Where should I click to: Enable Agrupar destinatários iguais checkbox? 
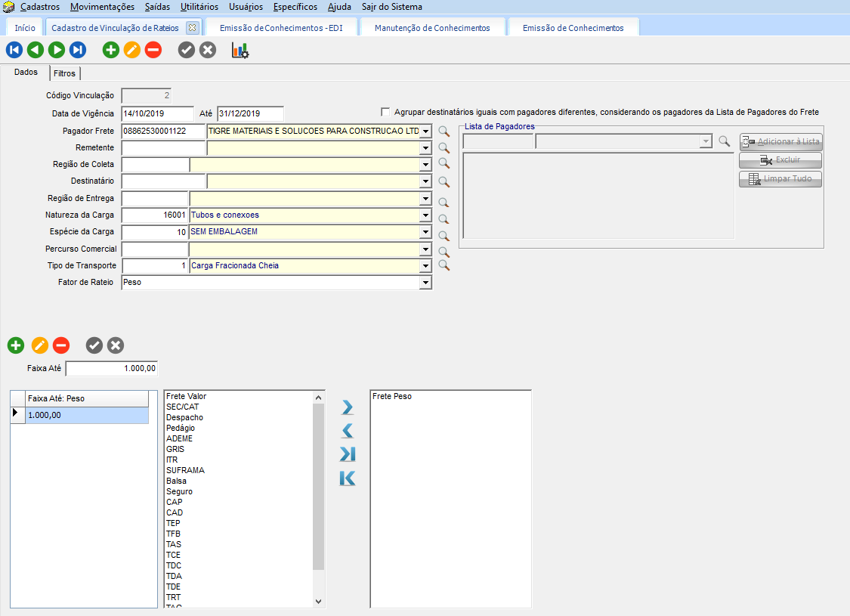coord(386,112)
